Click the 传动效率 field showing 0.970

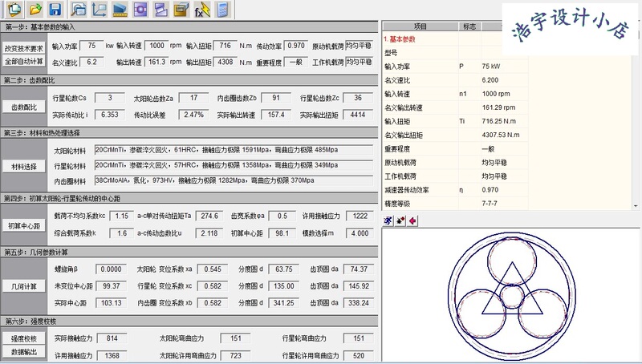[x=295, y=46]
